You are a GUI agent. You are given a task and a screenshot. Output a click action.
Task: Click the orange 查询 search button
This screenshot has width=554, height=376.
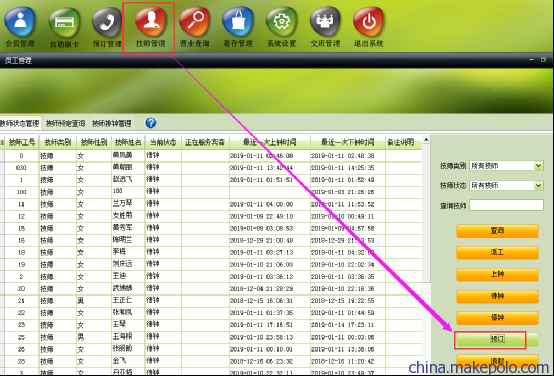497,231
